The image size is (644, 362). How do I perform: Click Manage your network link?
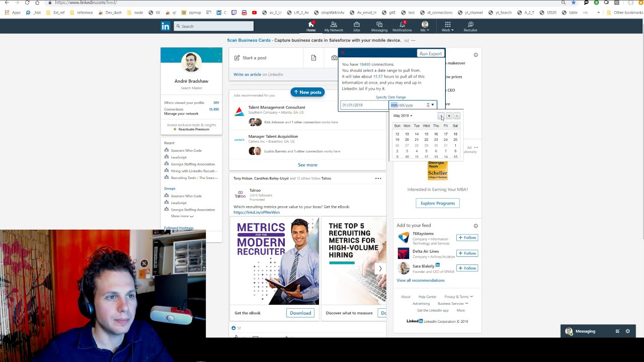click(x=181, y=114)
